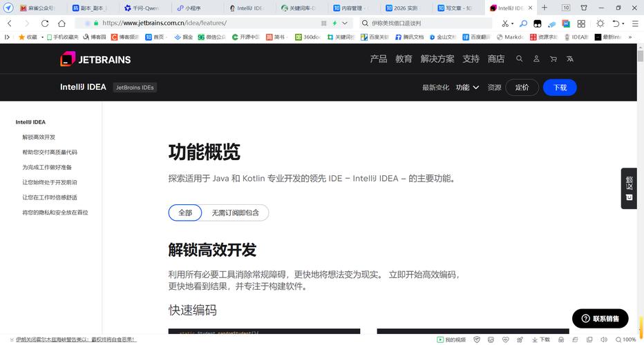
Task: Open 解决方案 menu in JetBrains header
Action: coord(437,59)
